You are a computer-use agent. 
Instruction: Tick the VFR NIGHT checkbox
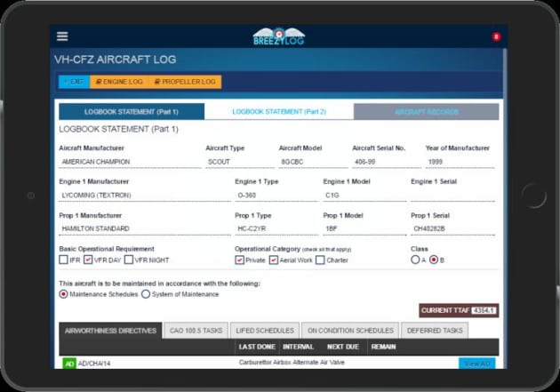point(129,260)
